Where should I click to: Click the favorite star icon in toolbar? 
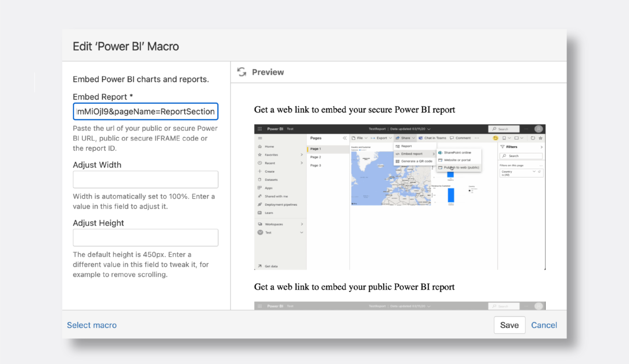point(540,138)
